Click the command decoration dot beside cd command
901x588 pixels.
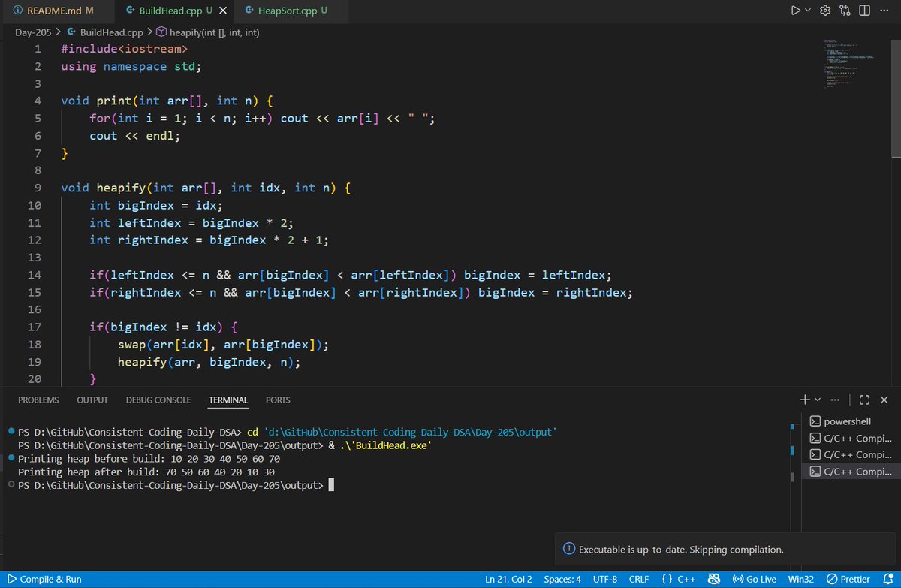(10, 433)
